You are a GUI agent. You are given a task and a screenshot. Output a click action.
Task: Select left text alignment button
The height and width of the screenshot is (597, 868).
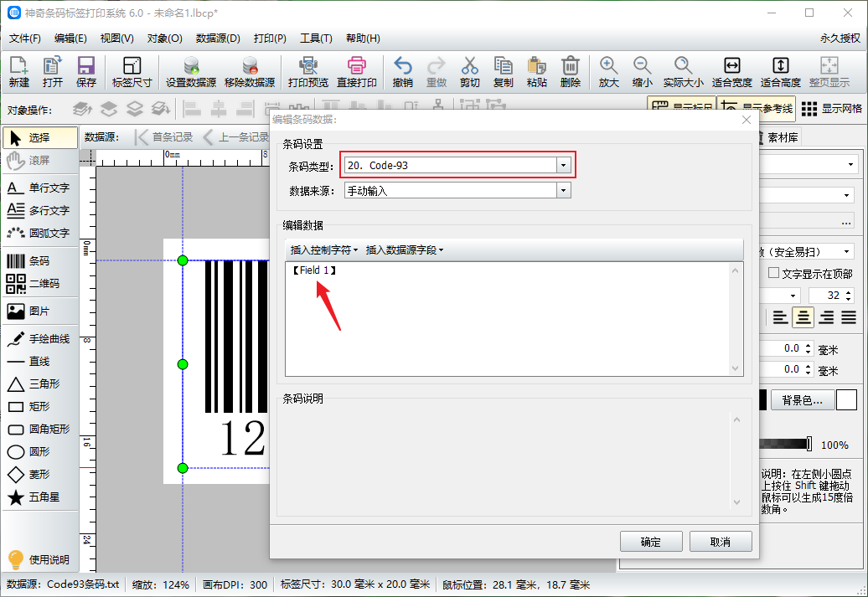pyautogui.click(x=780, y=317)
